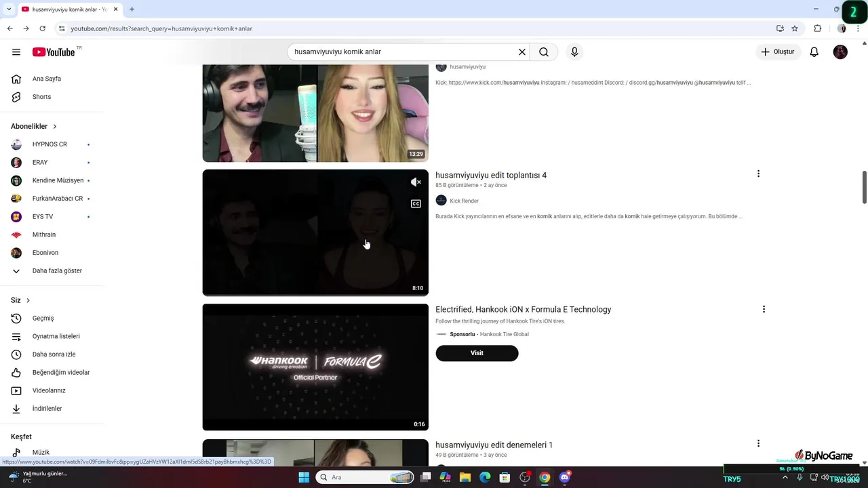Click Hankook Tire Global channel name
The width and height of the screenshot is (868, 488).
tap(504, 334)
